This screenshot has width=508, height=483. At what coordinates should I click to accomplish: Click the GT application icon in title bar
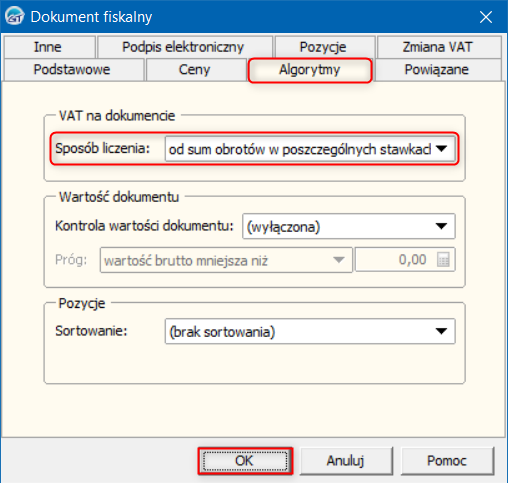tap(15, 16)
